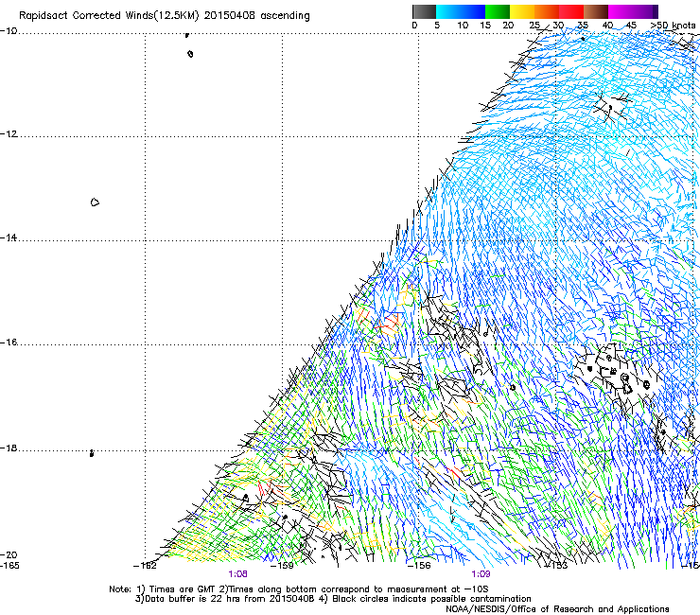The height and width of the screenshot is (615, 700).
Task: Click the cyan 5-10 knots legend color
Action: (x=448, y=11)
